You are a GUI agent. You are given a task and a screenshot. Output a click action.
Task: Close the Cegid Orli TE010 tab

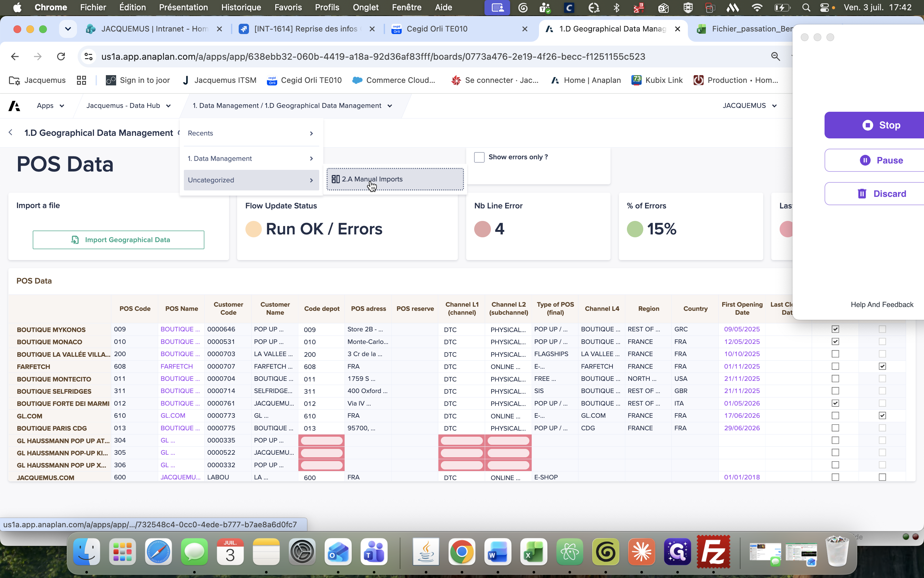tap(525, 29)
